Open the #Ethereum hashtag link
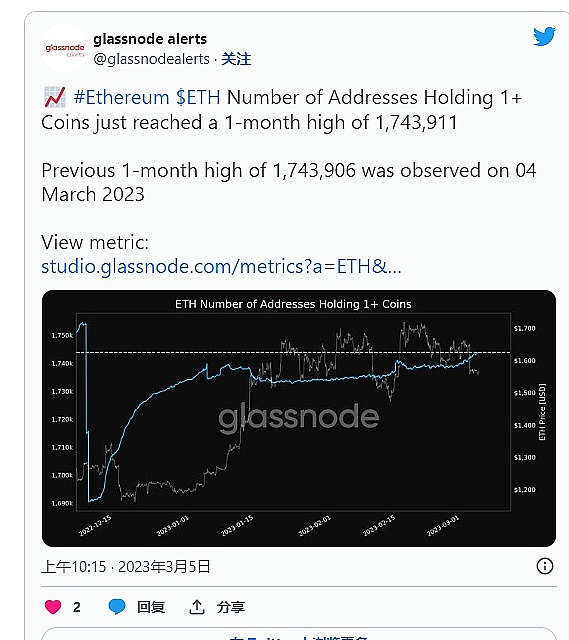Image resolution: width=569 pixels, height=640 pixels. (x=121, y=98)
